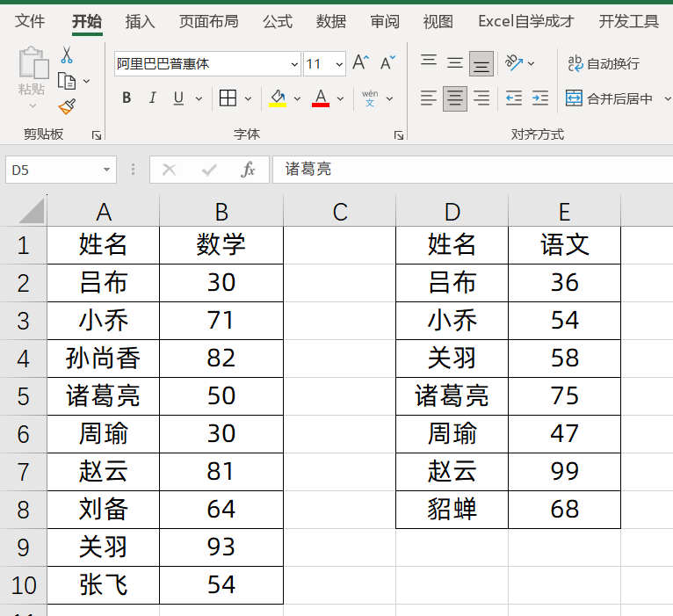
Task: Open the merge and center dropdown arrow
Action: (667, 98)
